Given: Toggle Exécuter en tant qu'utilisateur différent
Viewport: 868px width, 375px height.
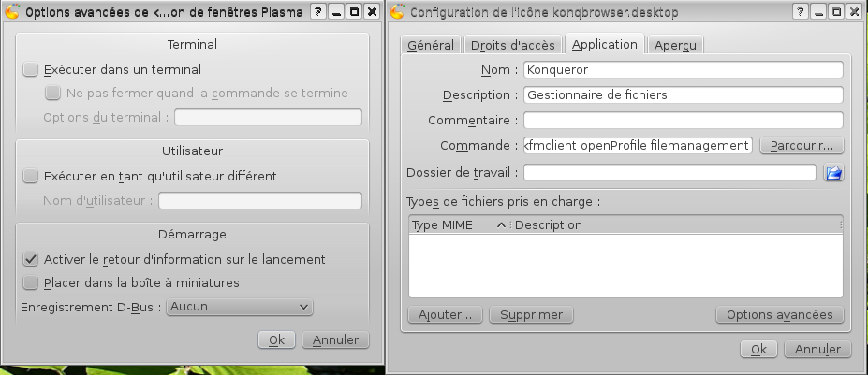Looking at the screenshot, I should click(31, 177).
